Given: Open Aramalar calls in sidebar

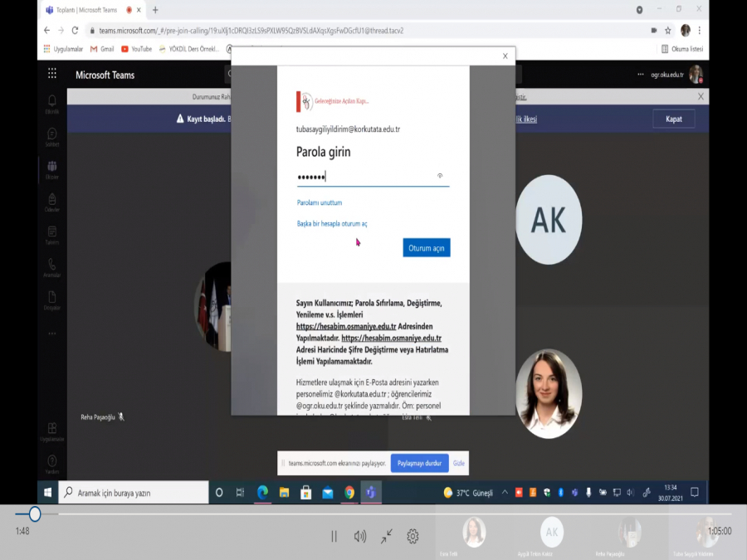Looking at the screenshot, I should 52,268.
